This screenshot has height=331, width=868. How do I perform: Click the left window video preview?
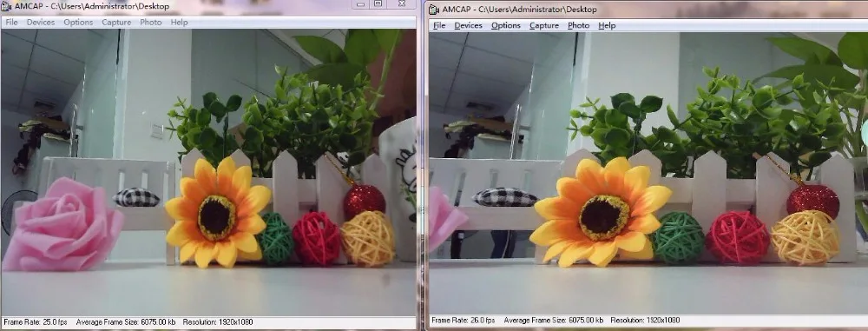click(x=208, y=172)
